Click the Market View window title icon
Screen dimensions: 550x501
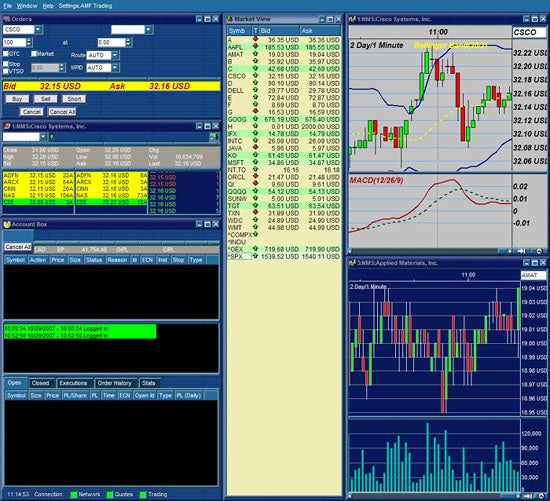(230, 19)
